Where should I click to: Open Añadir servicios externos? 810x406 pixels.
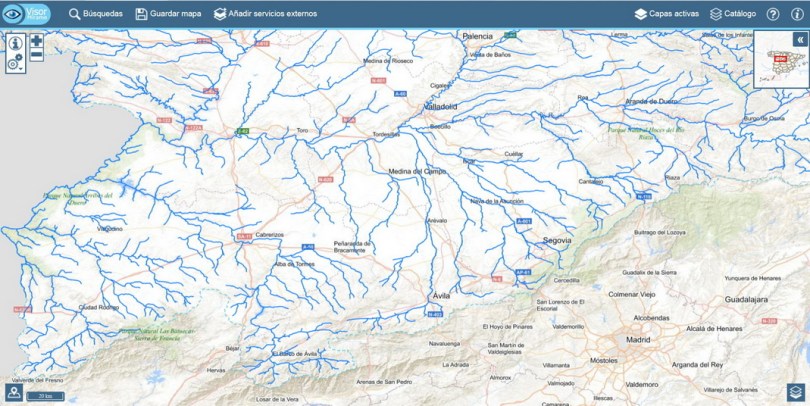coord(266,14)
